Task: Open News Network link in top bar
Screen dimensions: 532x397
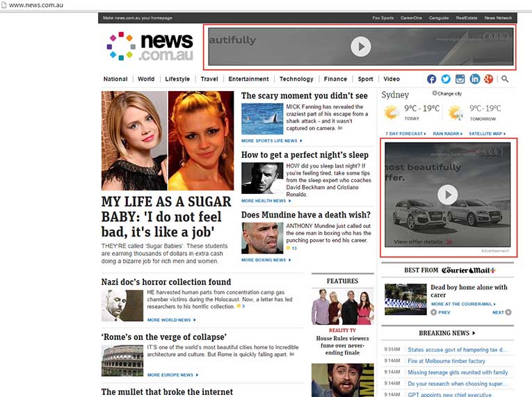Action: point(498,18)
